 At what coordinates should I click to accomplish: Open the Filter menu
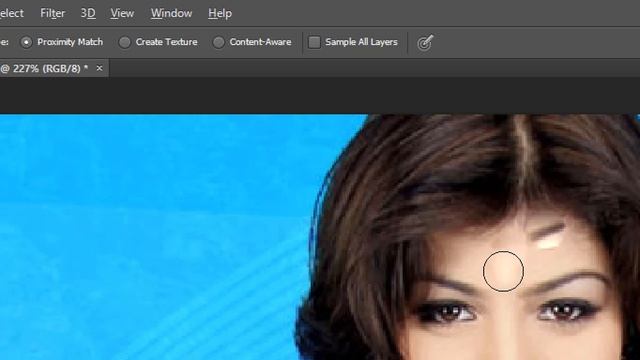[52, 13]
